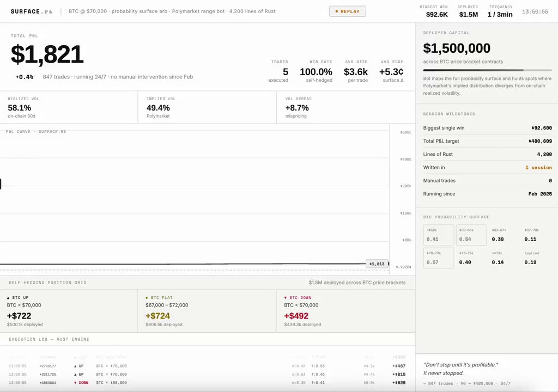The width and height of the screenshot is (558, 392).
Task: Click the $480,609 total P&L target value
Action: coord(540,141)
